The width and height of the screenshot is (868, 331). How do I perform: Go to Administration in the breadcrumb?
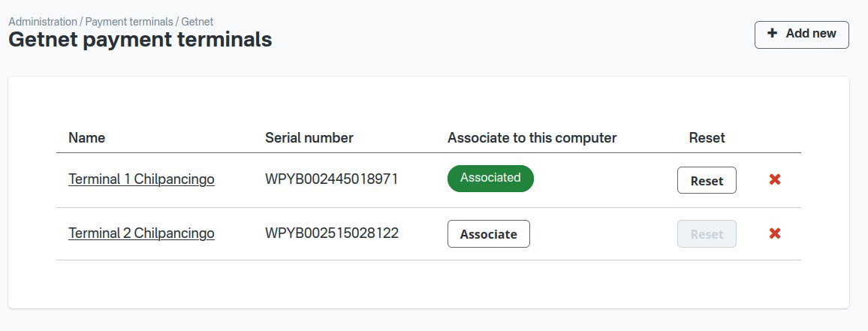(x=42, y=22)
